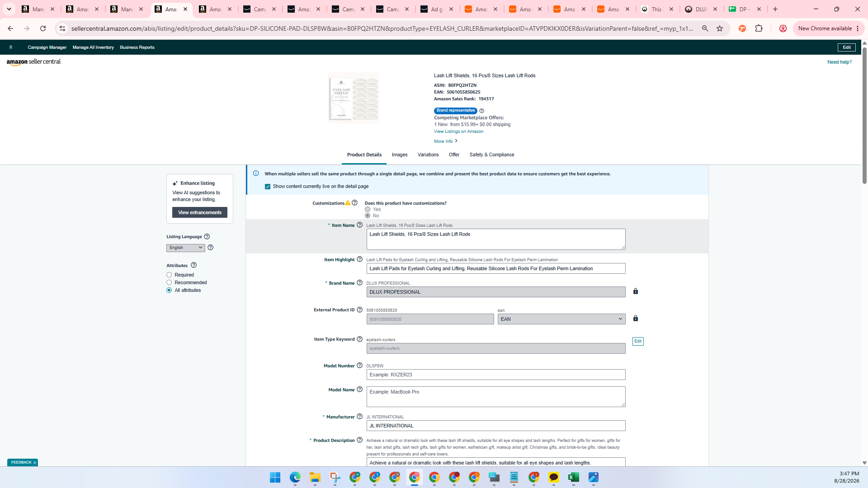868x488 pixels.
Task: Click the Item Name help icon
Action: coord(360,225)
